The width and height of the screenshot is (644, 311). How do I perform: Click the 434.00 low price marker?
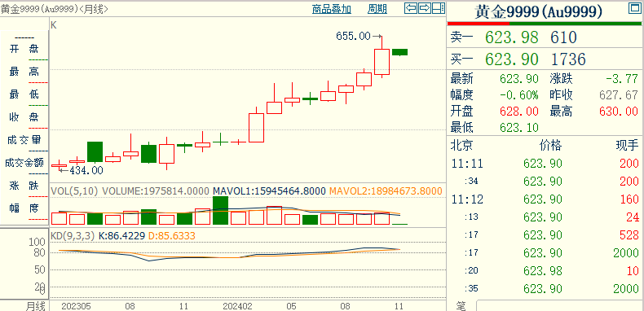tap(86, 170)
